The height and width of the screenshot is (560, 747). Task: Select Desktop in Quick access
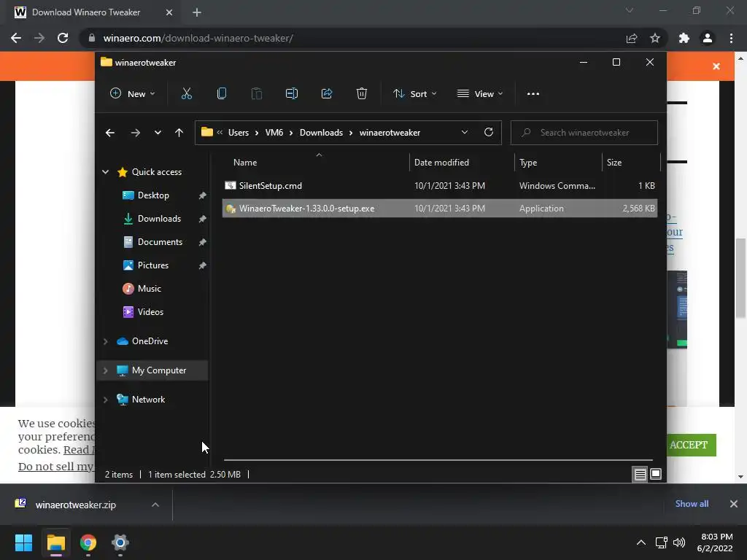(x=153, y=195)
